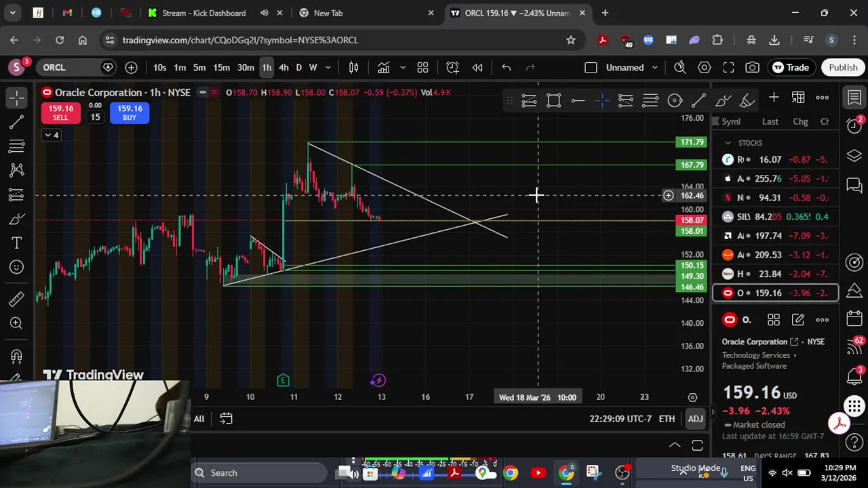The width and height of the screenshot is (868, 488).
Task: Expand the timeframe interval dropdown arrow
Action: click(328, 67)
